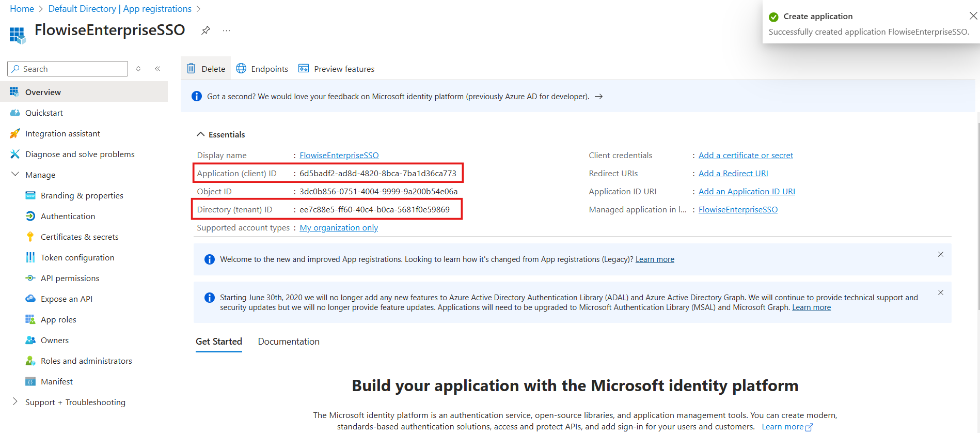Click Add a certificate or secret link
This screenshot has width=980, height=433.
point(746,155)
